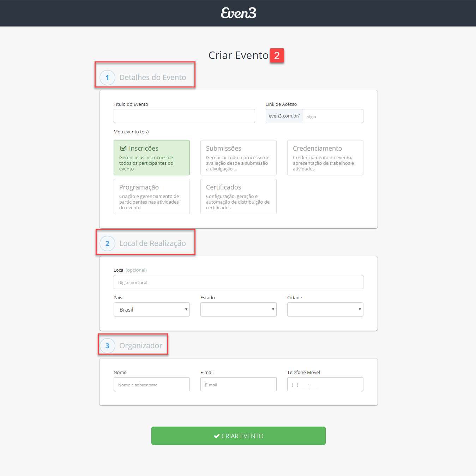Uncheck the Inscrições checkmark icon
The width and height of the screenshot is (476, 476).
coord(123,148)
